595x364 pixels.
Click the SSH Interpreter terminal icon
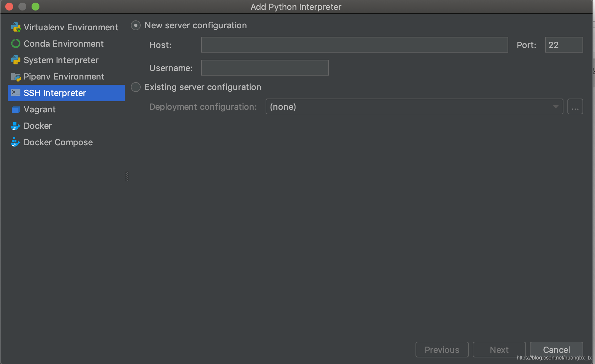pyautogui.click(x=15, y=93)
